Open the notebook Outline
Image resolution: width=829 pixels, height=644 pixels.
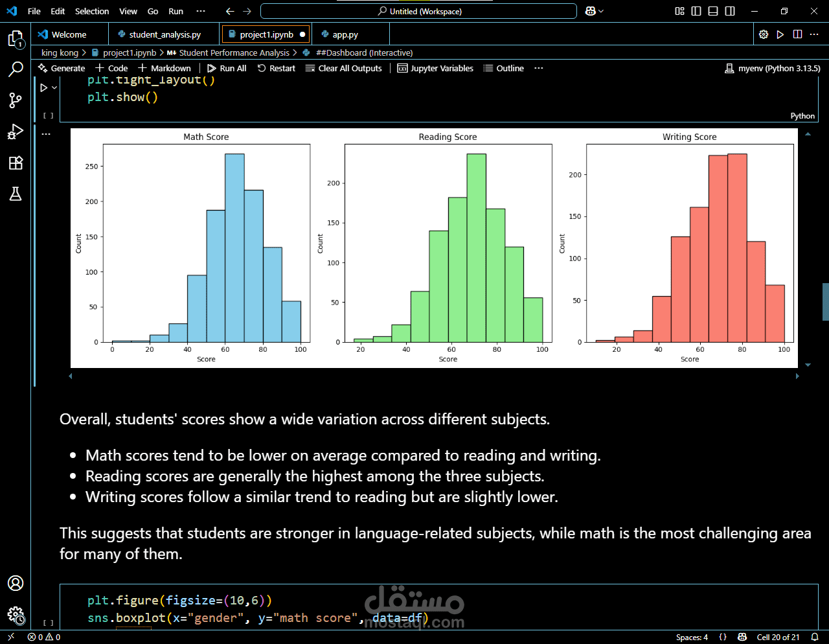503,68
